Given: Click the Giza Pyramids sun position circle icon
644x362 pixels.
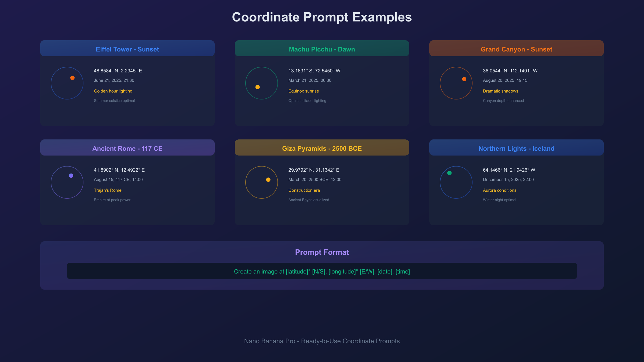Looking at the screenshot, I should (x=262, y=182).
